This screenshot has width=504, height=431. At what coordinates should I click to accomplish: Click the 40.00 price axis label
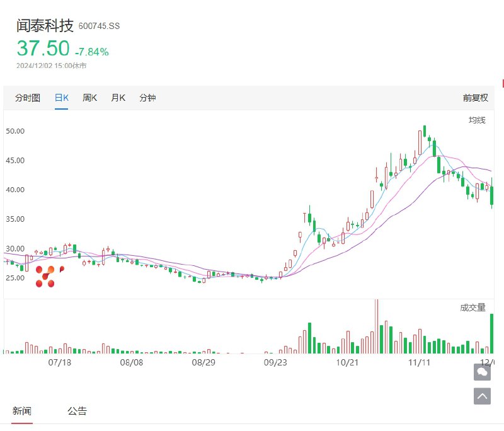point(15,190)
